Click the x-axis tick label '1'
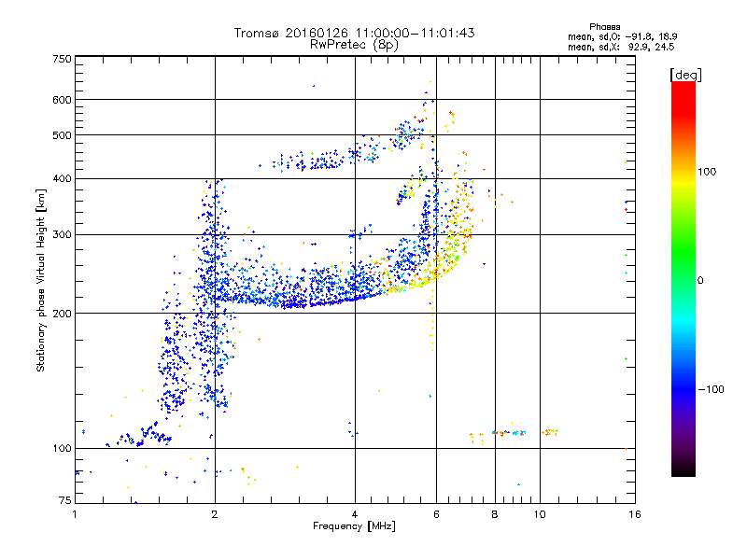Image resolution: width=747 pixels, height=560 pixels. (75, 514)
